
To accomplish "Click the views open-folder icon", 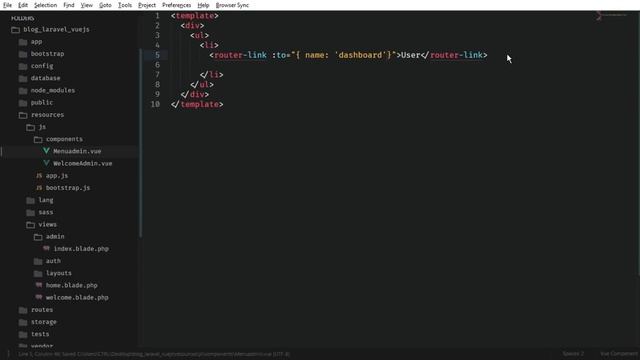I will [x=31, y=225].
